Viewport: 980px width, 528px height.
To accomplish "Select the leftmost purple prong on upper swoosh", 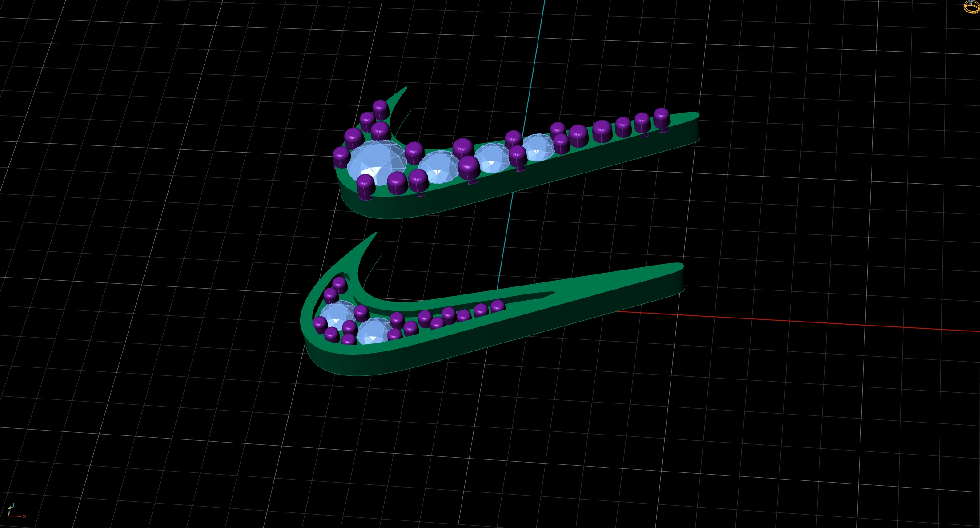I will 341,157.
